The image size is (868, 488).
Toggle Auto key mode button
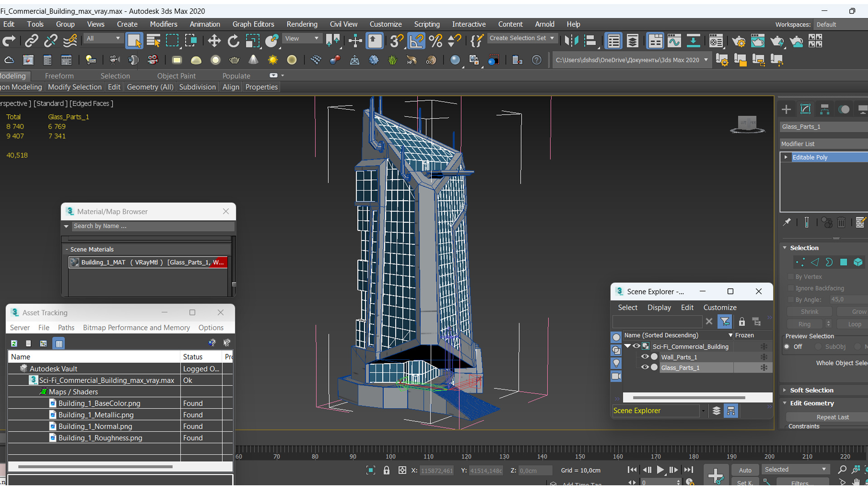click(x=745, y=470)
